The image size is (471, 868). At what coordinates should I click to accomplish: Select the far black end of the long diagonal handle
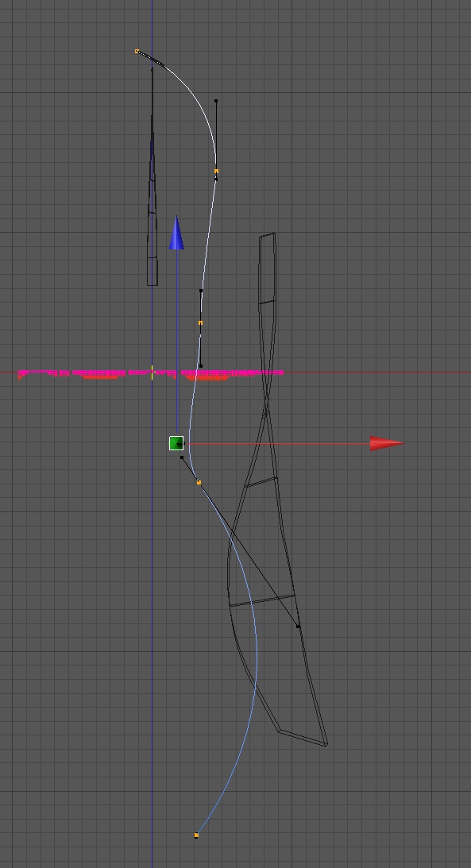299,626
